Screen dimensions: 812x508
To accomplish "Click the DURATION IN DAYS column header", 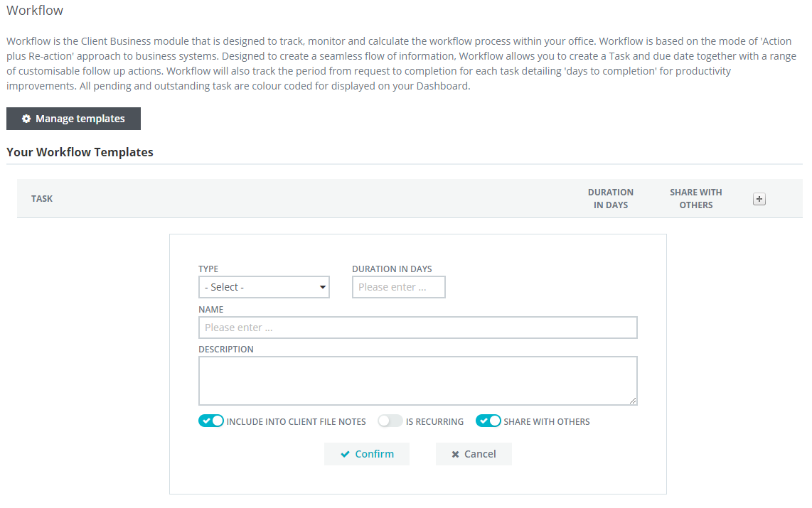I will (611, 198).
